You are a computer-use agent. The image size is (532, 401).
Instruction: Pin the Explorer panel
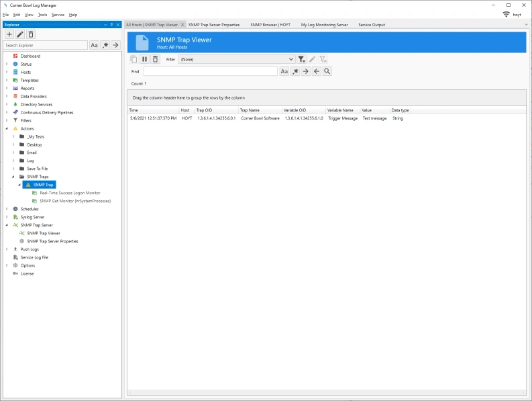pos(111,24)
